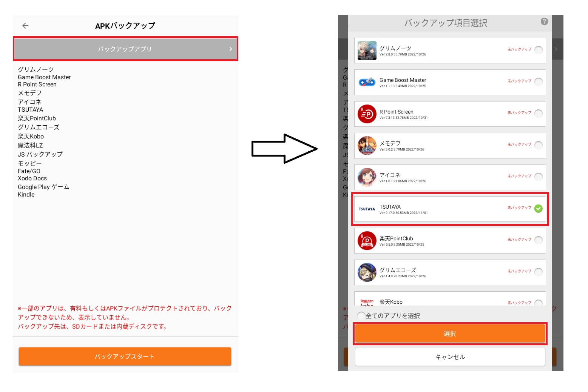
Task: Select the メモデフ radio button
Action: [539, 145]
